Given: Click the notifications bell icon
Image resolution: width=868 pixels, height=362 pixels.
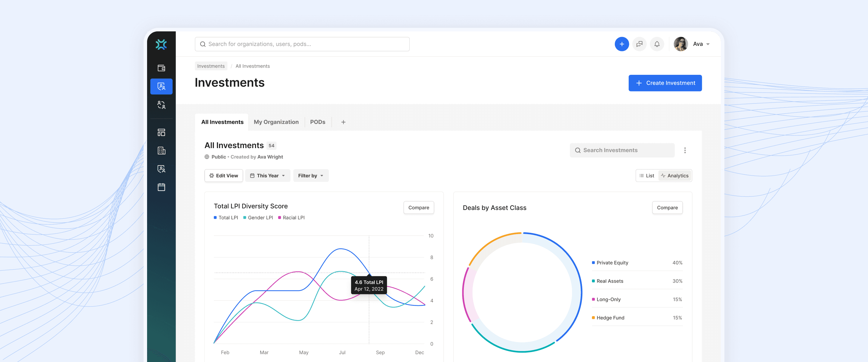Looking at the screenshot, I should coord(657,44).
